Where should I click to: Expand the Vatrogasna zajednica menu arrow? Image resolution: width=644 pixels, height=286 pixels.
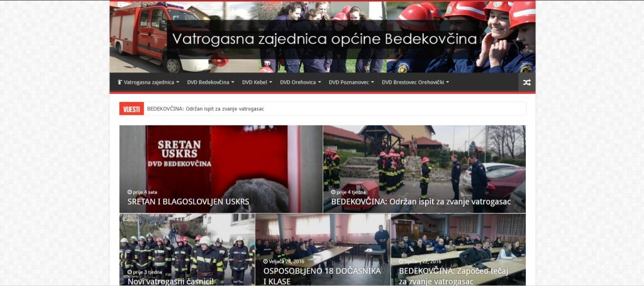tap(178, 83)
